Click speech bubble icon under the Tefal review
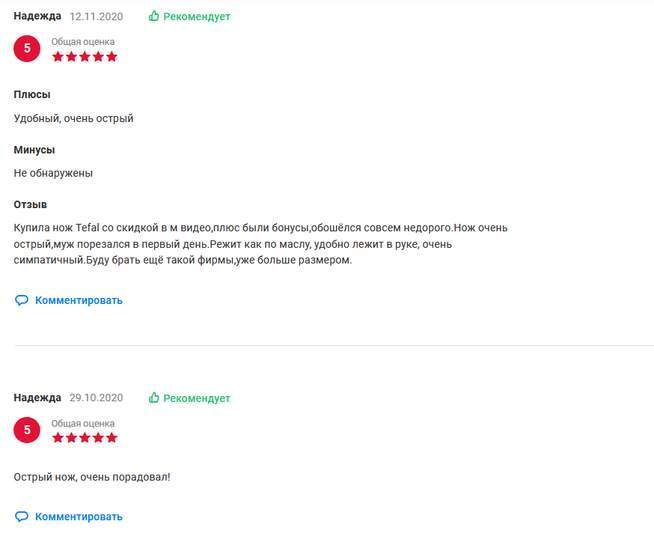The height and width of the screenshot is (545, 654). [x=21, y=300]
